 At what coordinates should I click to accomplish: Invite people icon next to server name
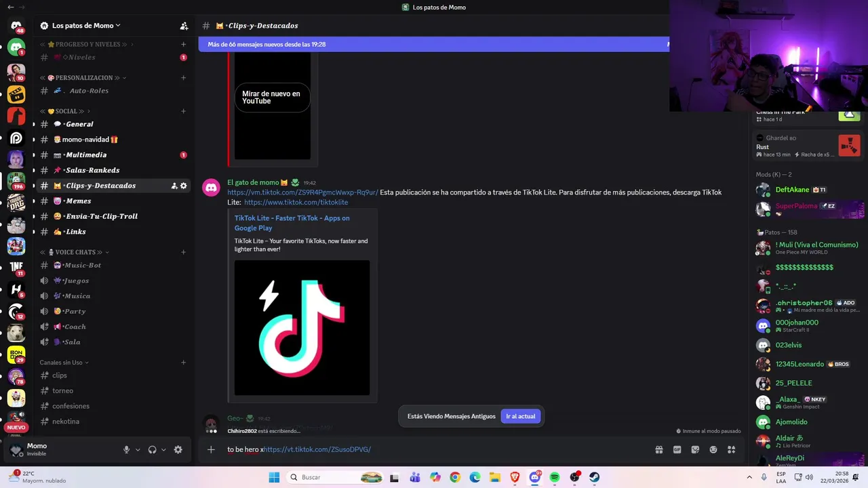pyautogui.click(x=184, y=26)
